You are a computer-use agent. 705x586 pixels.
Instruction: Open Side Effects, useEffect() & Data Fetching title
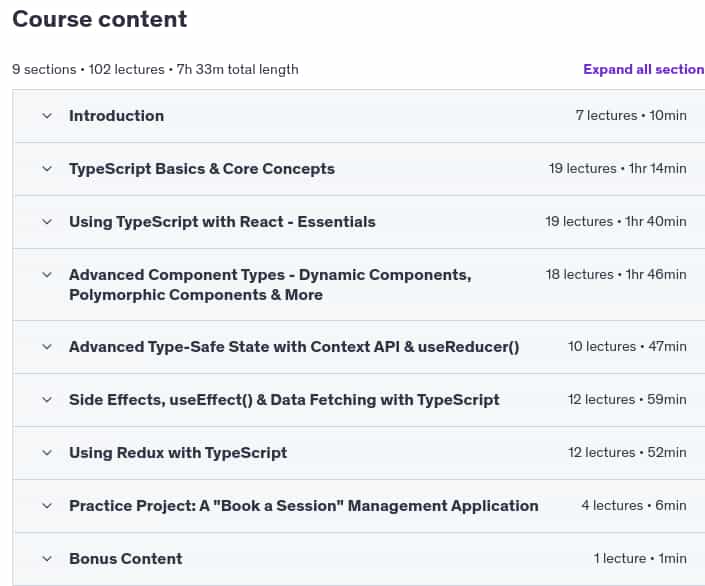pos(284,400)
